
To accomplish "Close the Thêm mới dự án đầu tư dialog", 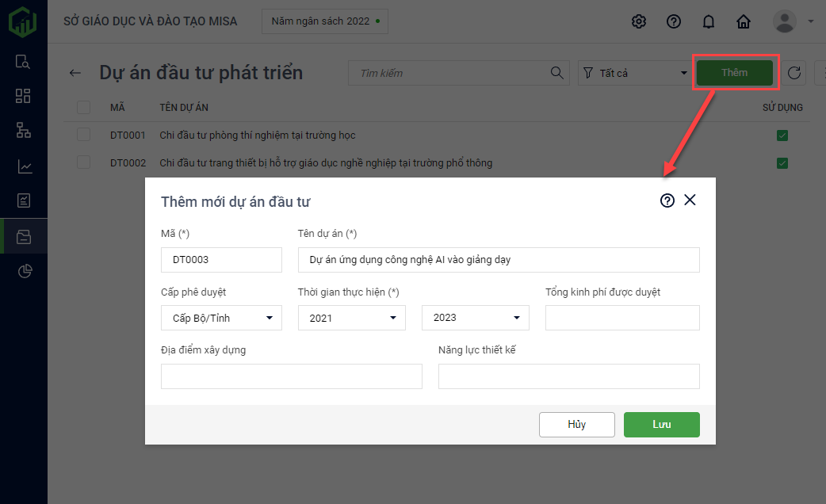I will tap(690, 200).
